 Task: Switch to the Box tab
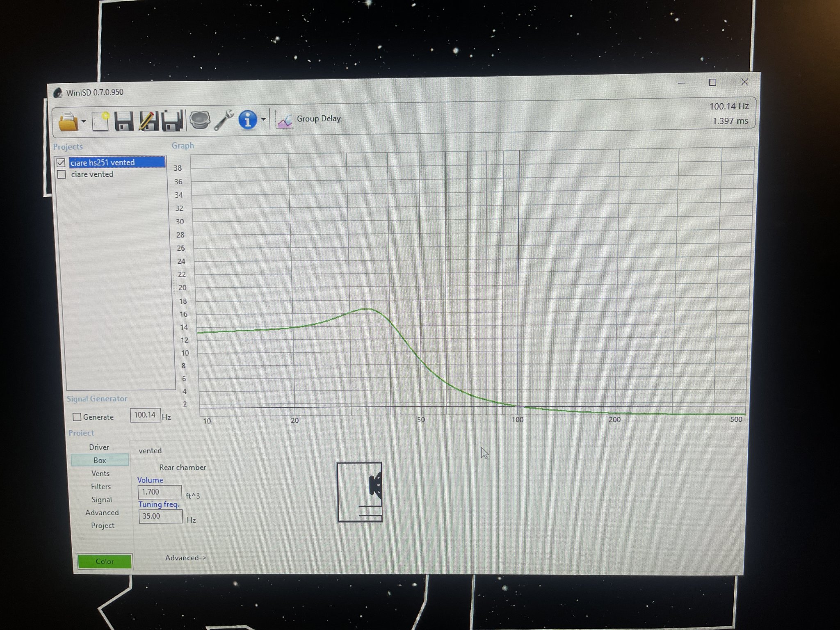click(100, 460)
